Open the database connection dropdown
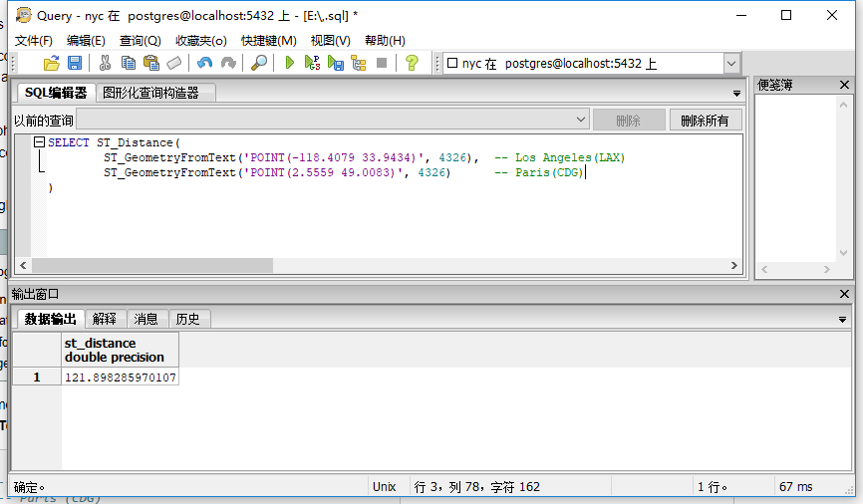 (730, 64)
